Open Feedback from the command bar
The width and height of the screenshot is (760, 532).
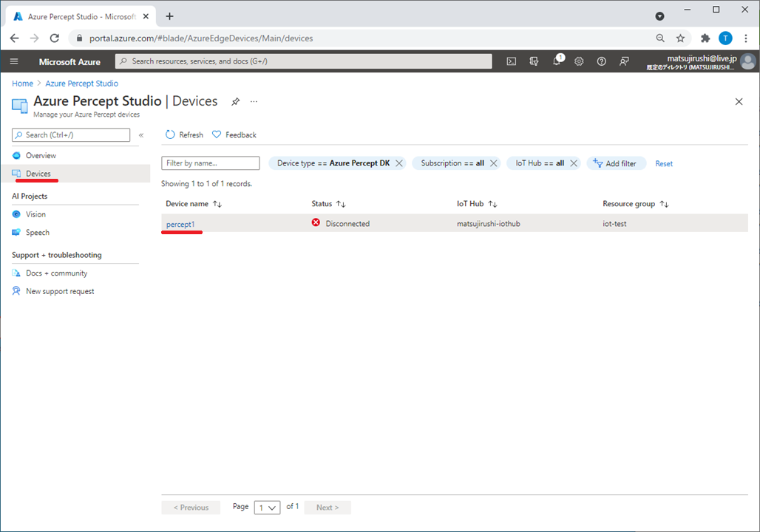coord(234,134)
